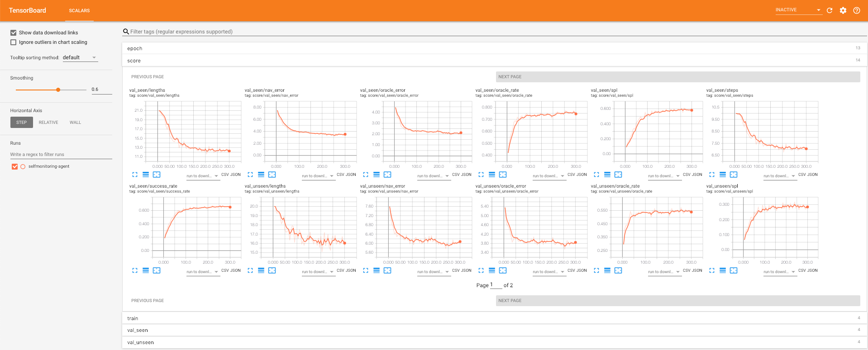
Task: Fit domain to data for val_seen/oracle_rate
Action: point(503,175)
